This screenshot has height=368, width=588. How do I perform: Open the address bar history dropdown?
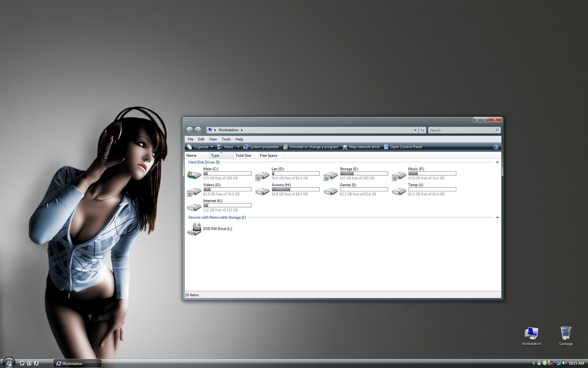pyautogui.click(x=415, y=130)
